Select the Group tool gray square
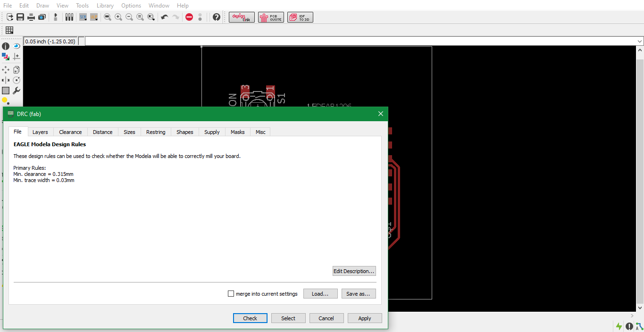The width and height of the screenshot is (644, 332). click(6, 91)
